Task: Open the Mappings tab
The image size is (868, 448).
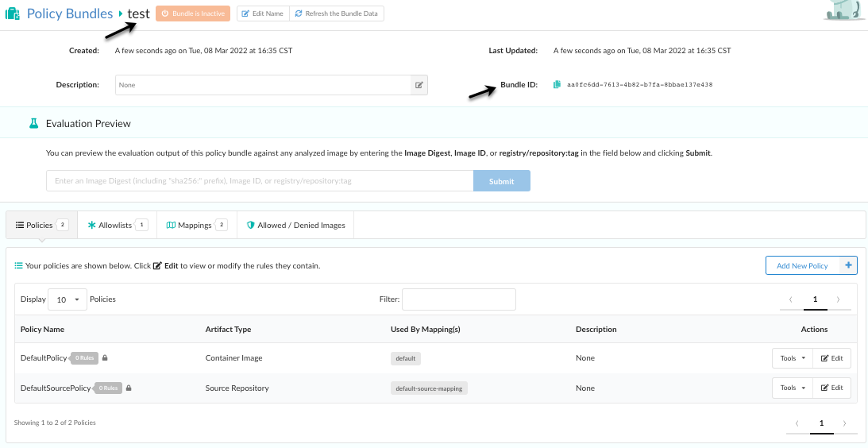Action: point(196,226)
